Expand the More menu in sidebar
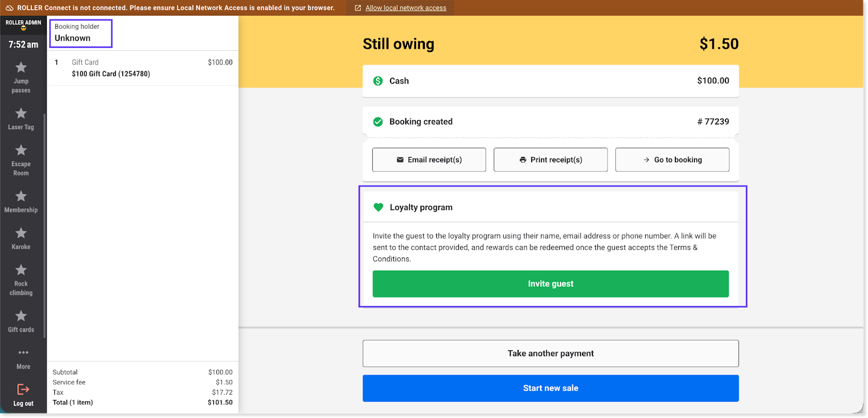Image resolution: width=868 pixels, height=418 pixels. [x=23, y=358]
